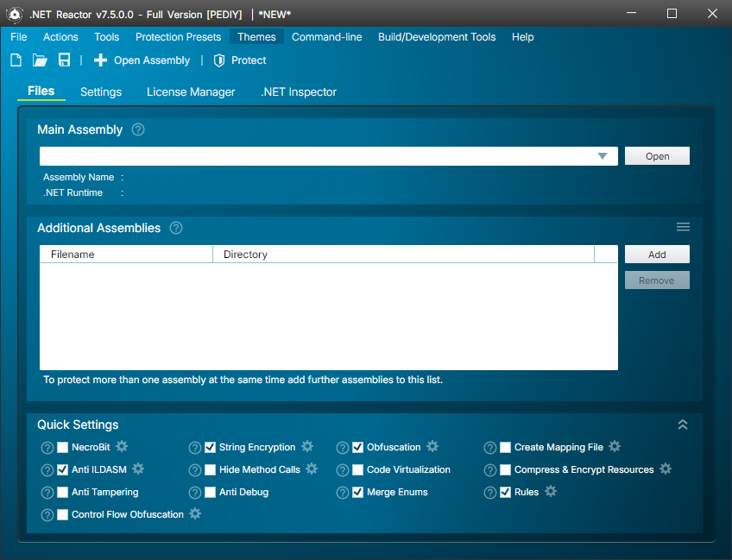Click the Save Project icon
This screenshot has height=560, width=732.
63,60
